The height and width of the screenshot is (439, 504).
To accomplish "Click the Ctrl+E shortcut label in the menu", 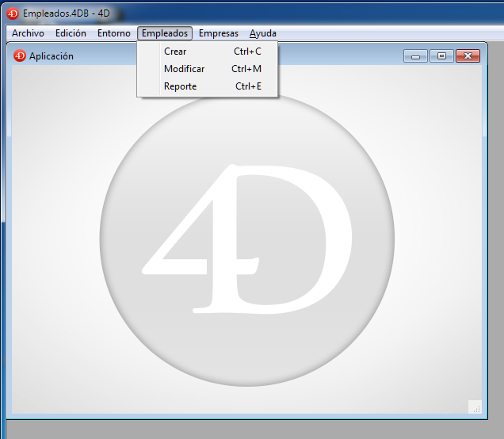I will click(248, 86).
